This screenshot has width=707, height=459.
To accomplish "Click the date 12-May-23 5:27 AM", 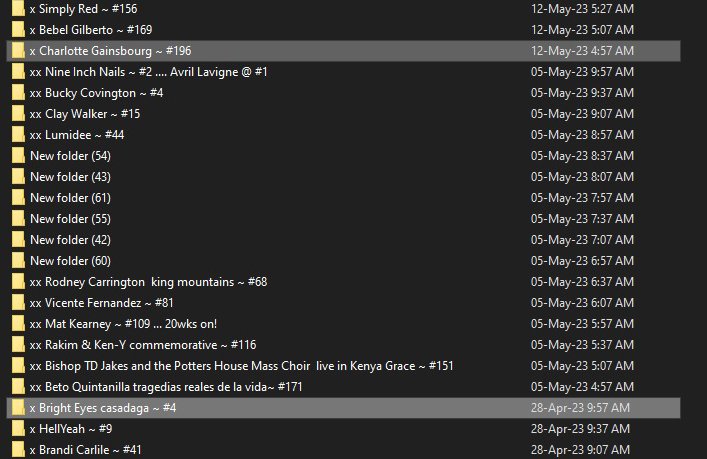I will (582, 9).
